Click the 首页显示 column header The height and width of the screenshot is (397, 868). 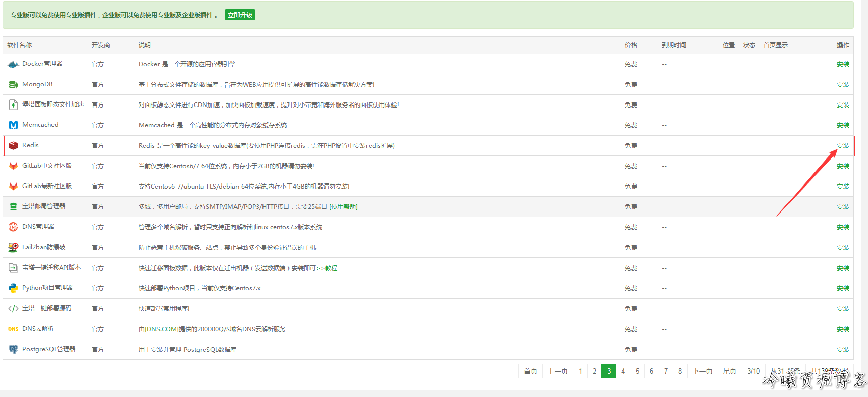pyautogui.click(x=776, y=45)
